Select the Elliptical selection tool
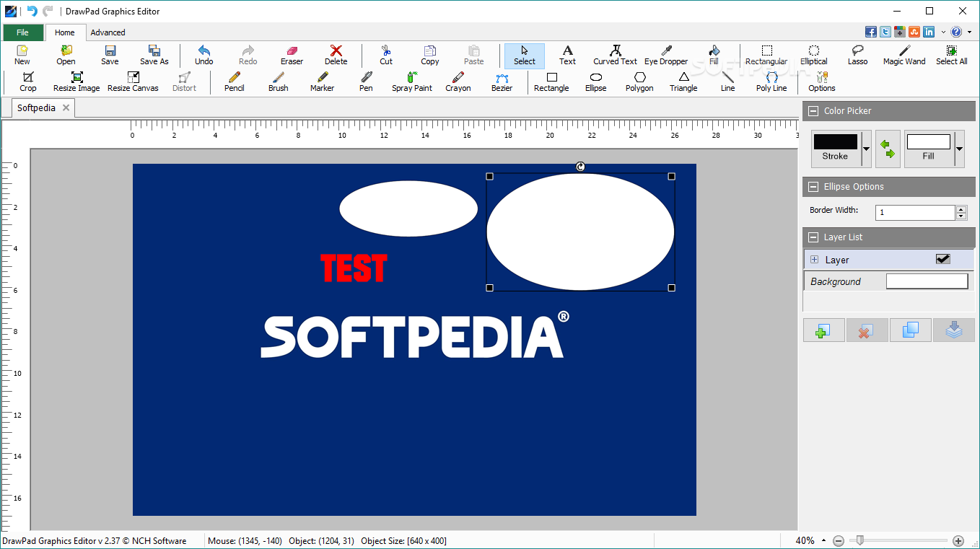Screen dimensions: 980x549 point(813,55)
